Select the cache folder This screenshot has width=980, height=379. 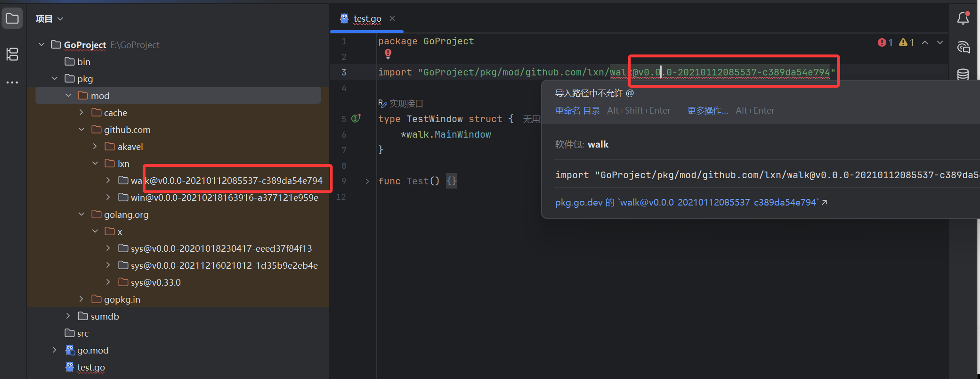coord(109,113)
